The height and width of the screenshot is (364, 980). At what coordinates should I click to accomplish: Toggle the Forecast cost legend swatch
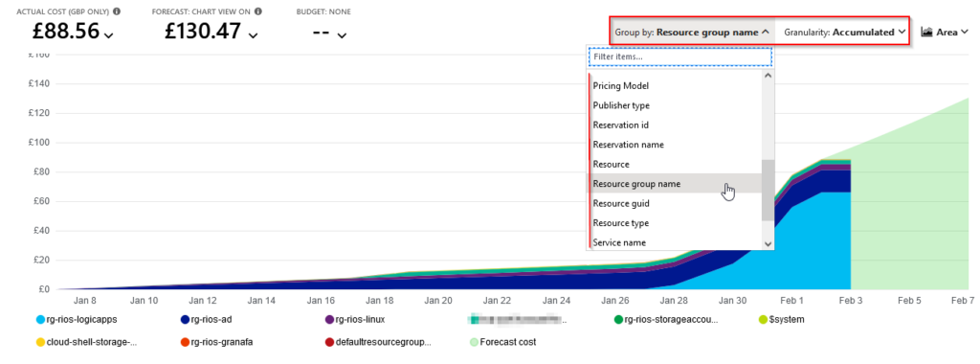click(473, 342)
